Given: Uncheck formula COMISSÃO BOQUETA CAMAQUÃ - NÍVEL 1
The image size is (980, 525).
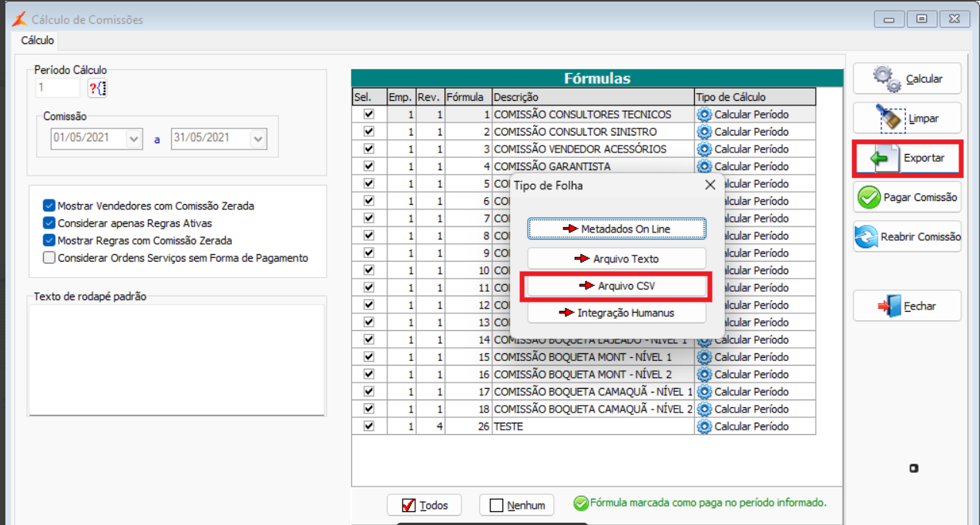Looking at the screenshot, I should (x=368, y=391).
